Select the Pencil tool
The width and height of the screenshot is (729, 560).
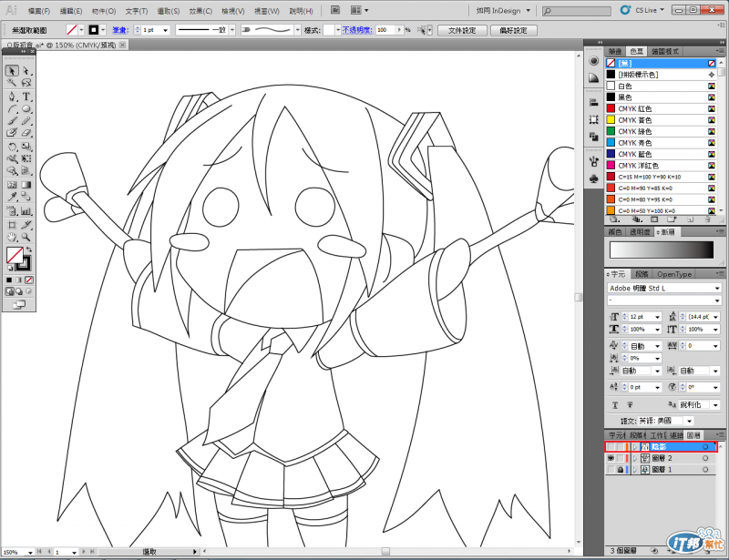(x=26, y=121)
